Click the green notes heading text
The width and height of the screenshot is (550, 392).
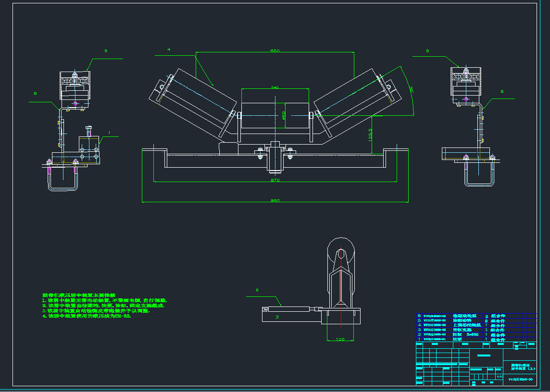click(x=79, y=295)
